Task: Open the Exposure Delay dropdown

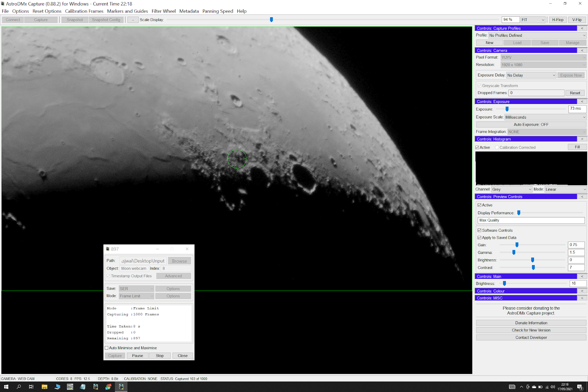Action: 531,75
